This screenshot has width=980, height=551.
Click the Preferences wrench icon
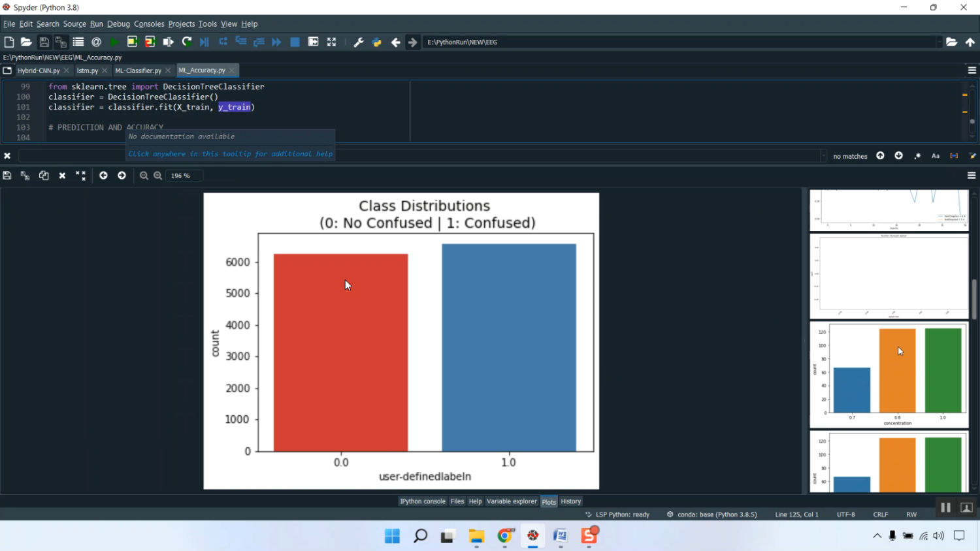point(359,42)
